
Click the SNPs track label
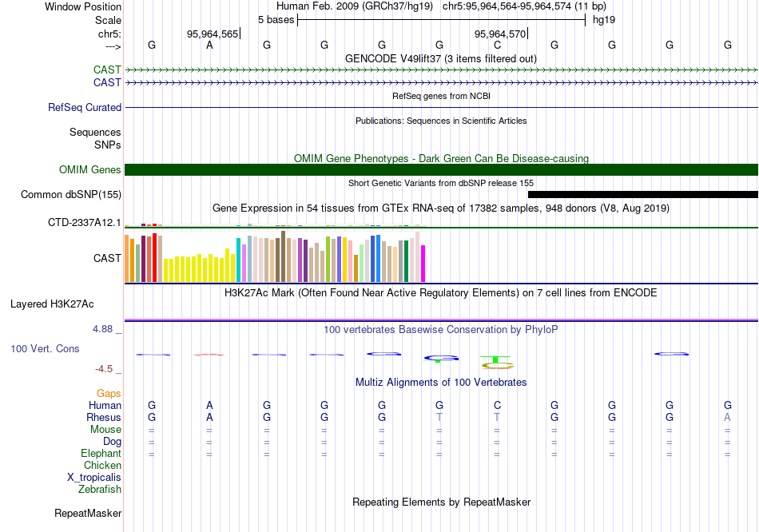(x=108, y=145)
